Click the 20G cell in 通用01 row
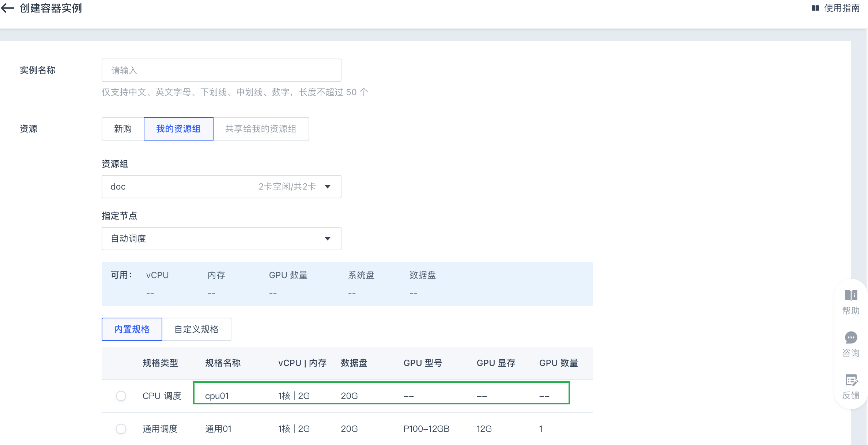 tap(350, 429)
